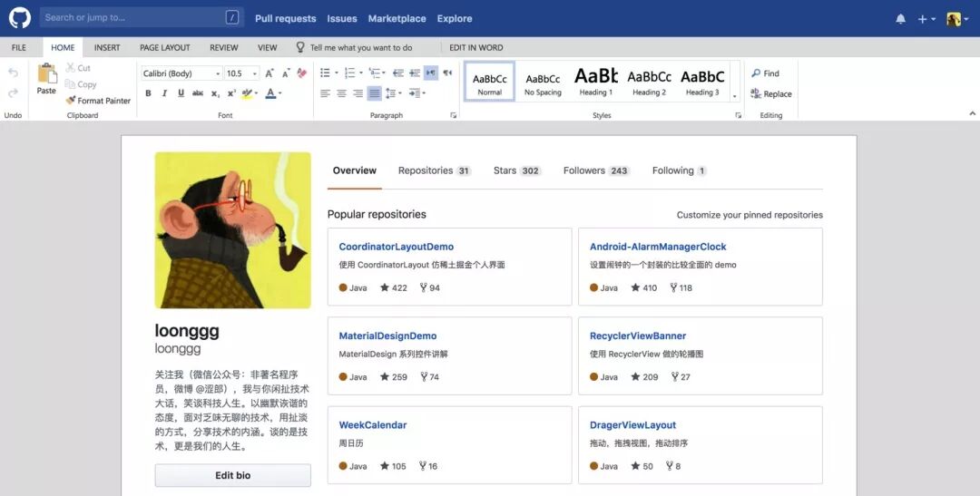Click the numbered list icon
Screen dimensions: 980x496
(x=349, y=73)
